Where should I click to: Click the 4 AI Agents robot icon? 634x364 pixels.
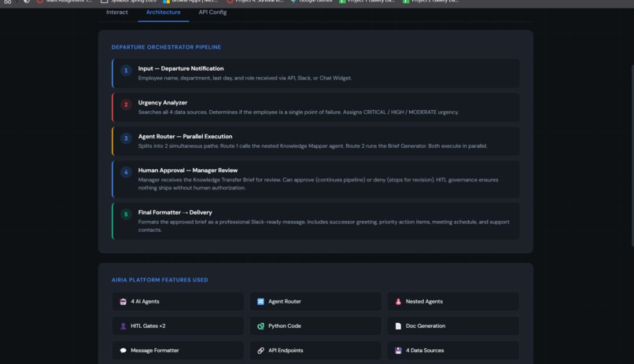pyautogui.click(x=123, y=302)
